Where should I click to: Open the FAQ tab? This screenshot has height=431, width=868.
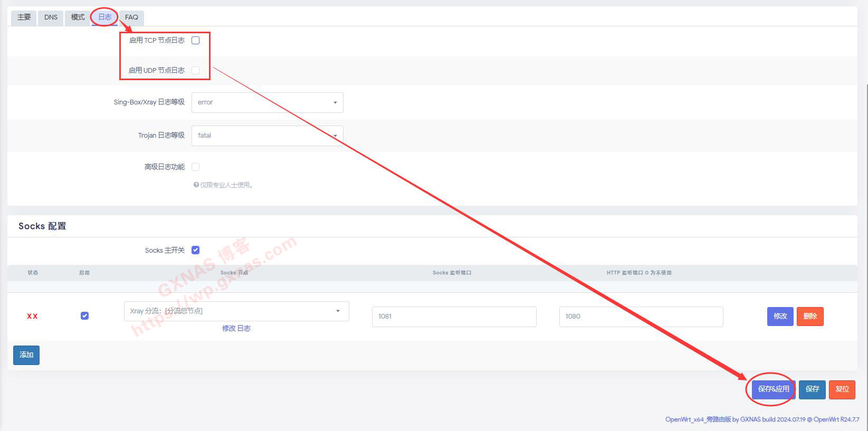click(131, 17)
